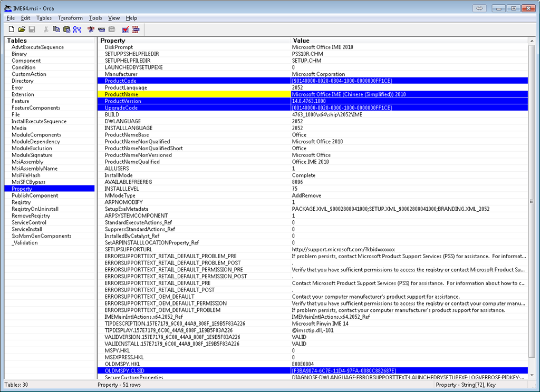Image resolution: width=540 pixels, height=392 pixels.
Task: Select the Feature table in the list
Action: coord(21,101)
